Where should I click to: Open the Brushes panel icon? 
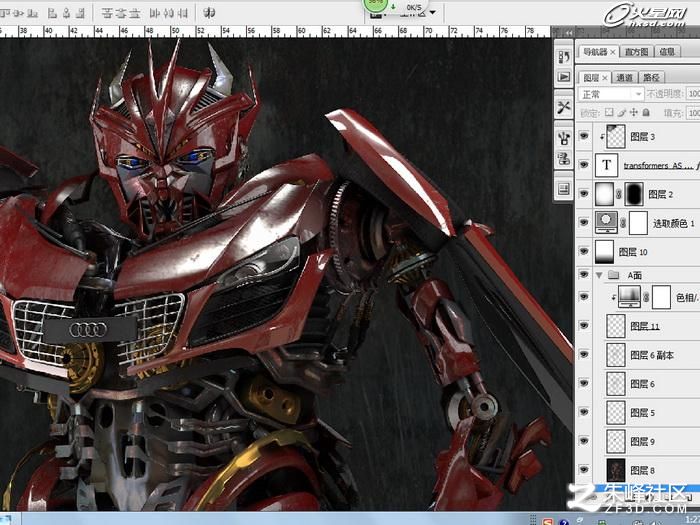pyautogui.click(x=564, y=138)
